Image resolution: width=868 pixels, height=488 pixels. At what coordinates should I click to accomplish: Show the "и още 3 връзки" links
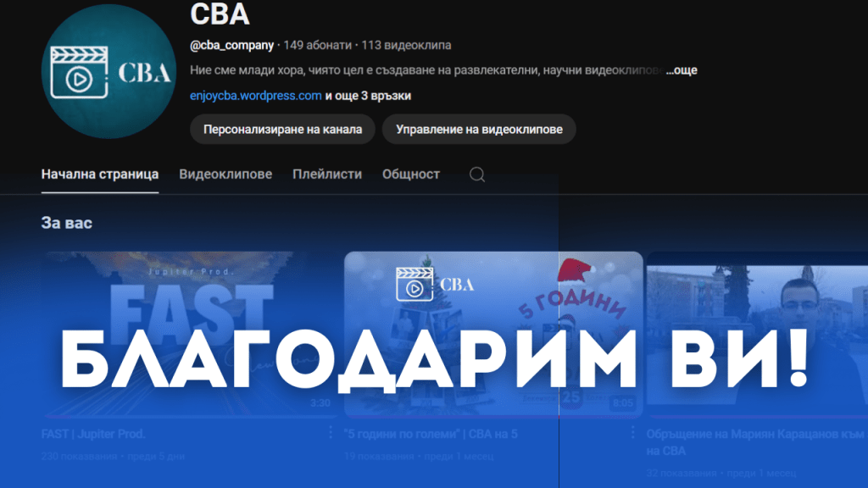368,96
